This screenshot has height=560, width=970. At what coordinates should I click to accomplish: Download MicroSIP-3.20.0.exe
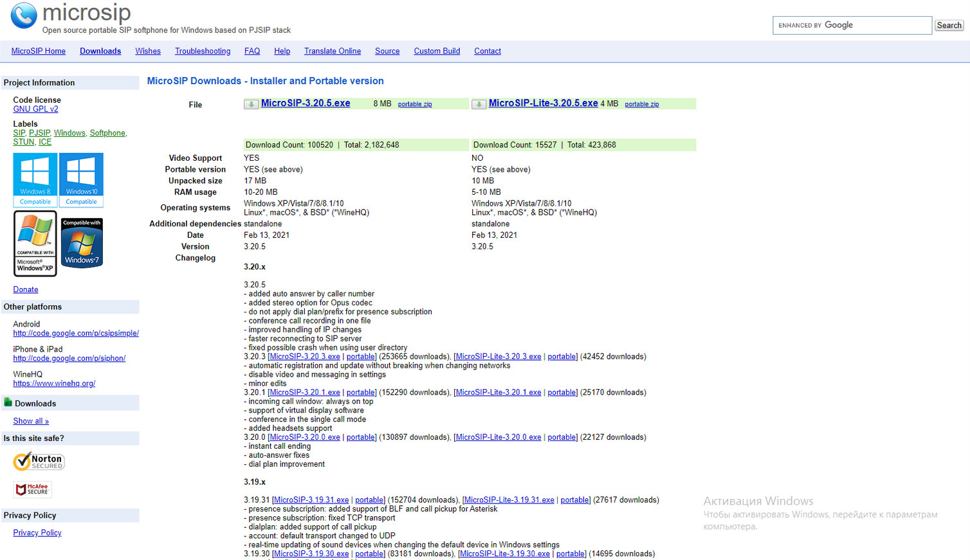point(305,438)
